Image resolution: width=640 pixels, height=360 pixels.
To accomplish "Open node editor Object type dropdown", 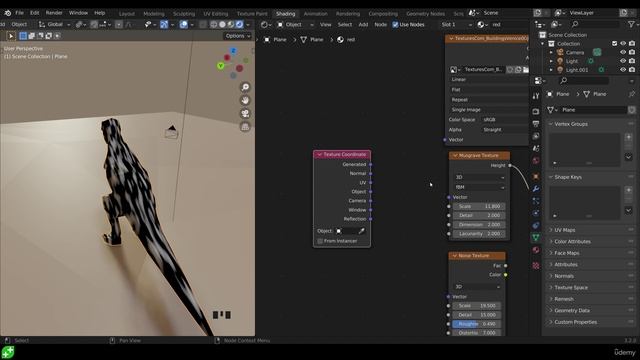I will pos(296,24).
